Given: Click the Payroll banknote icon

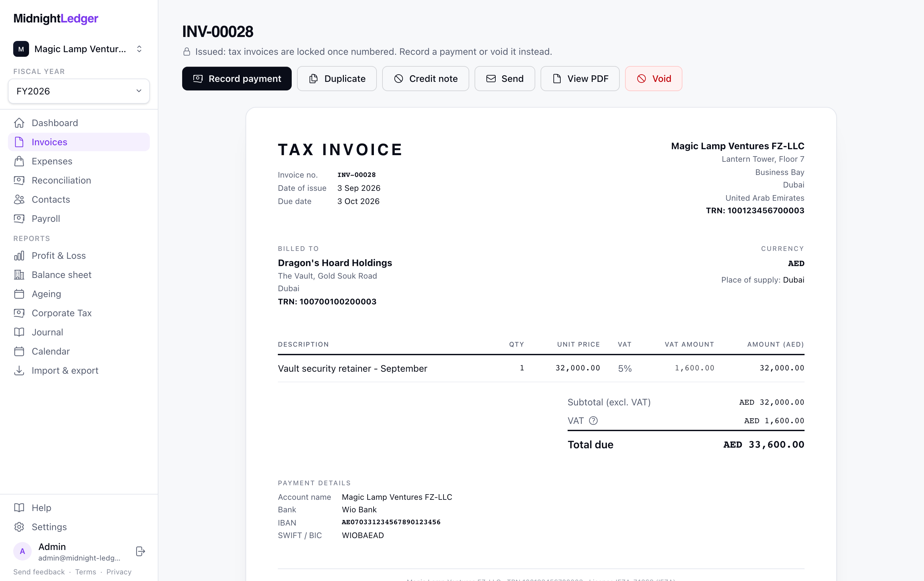Looking at the screenshot, I should 19,219.
